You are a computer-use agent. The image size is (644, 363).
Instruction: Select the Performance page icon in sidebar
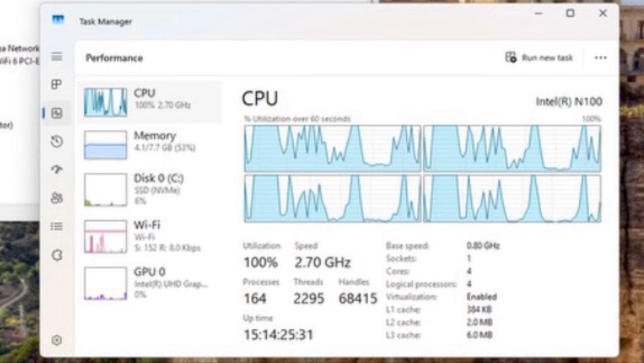pos(57,113)
